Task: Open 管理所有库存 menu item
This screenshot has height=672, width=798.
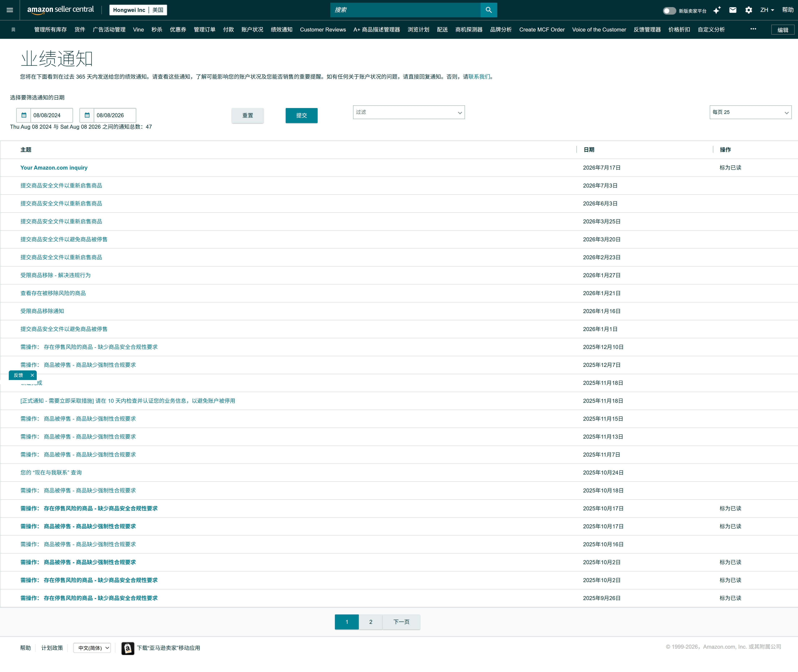Action: (51, 30)
